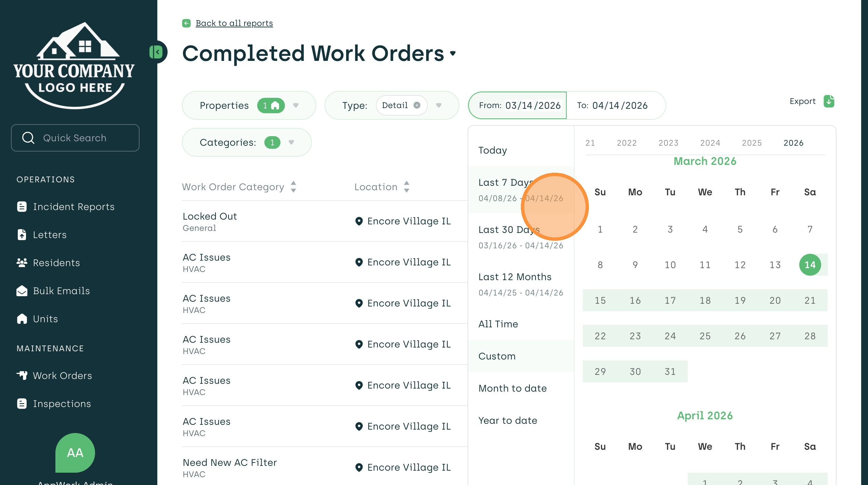868x485 pixels.
Task: Click the green back arrow icon
Action: pos(186,23)
